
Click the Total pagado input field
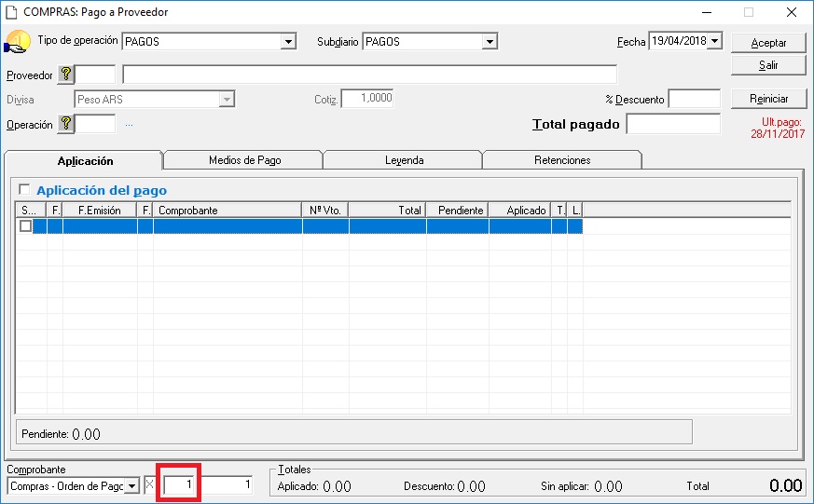tap(672, 124)
